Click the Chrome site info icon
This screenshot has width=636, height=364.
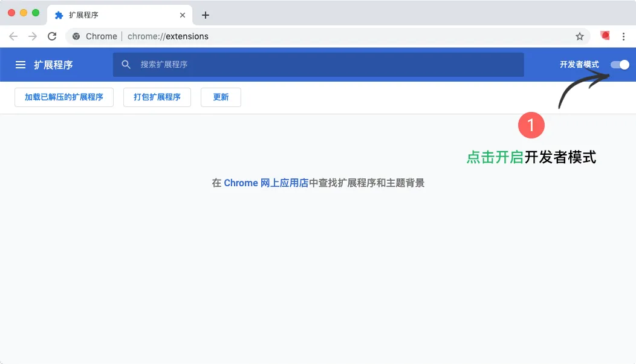pos(76,36)
